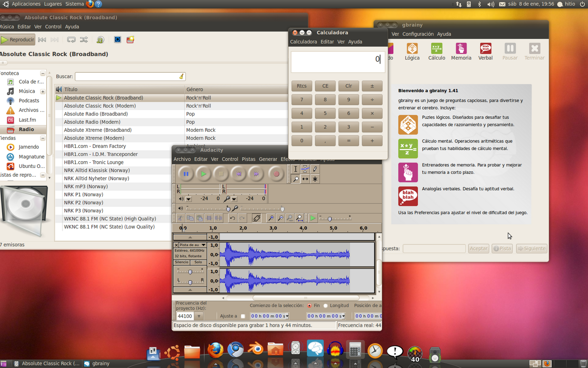Click the Last.fm source in Rhythmbox sidebar
588x368 pixels.
(x=27, y=120)
